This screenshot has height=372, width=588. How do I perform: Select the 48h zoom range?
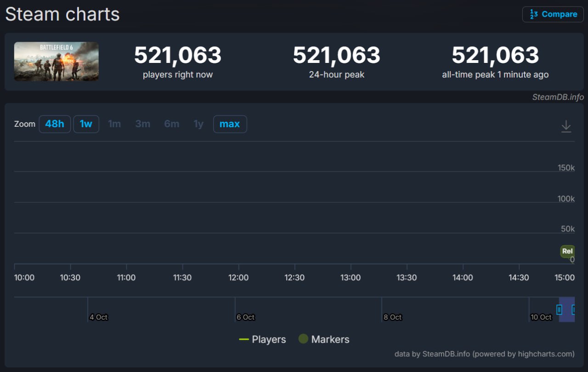[55, 124]
